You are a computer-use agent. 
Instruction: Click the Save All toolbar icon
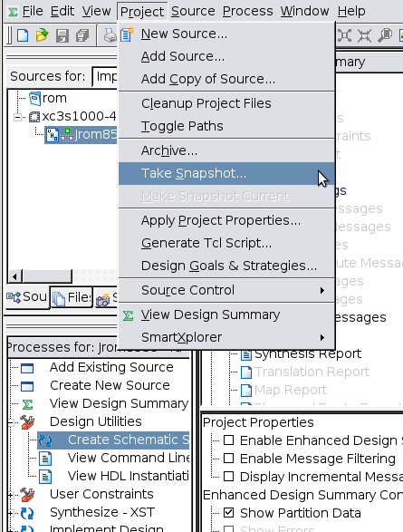(x=82, y=35)
